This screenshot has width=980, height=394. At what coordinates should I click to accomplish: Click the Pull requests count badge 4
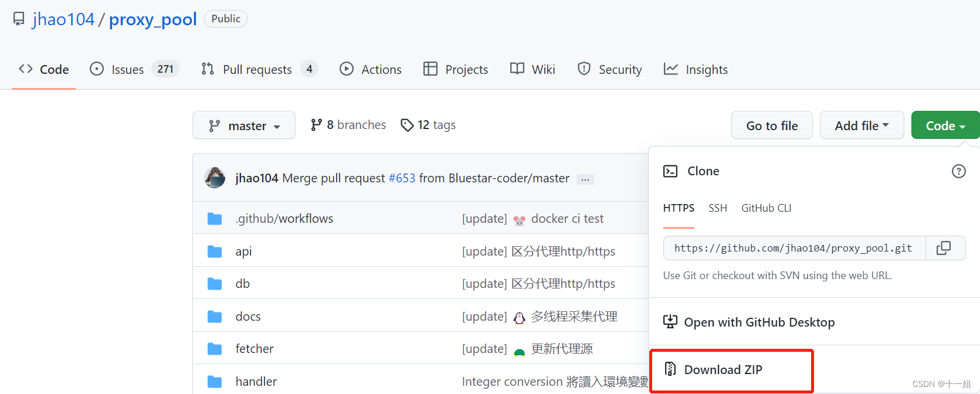point(309,69)
